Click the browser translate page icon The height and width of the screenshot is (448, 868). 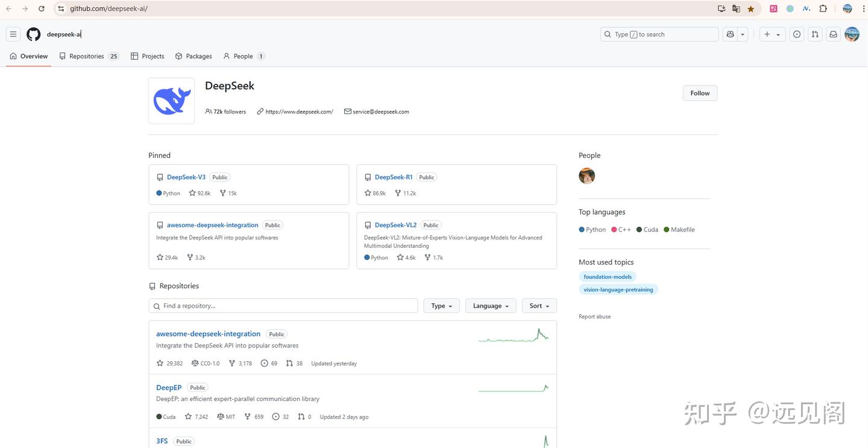tap(736, 8)
